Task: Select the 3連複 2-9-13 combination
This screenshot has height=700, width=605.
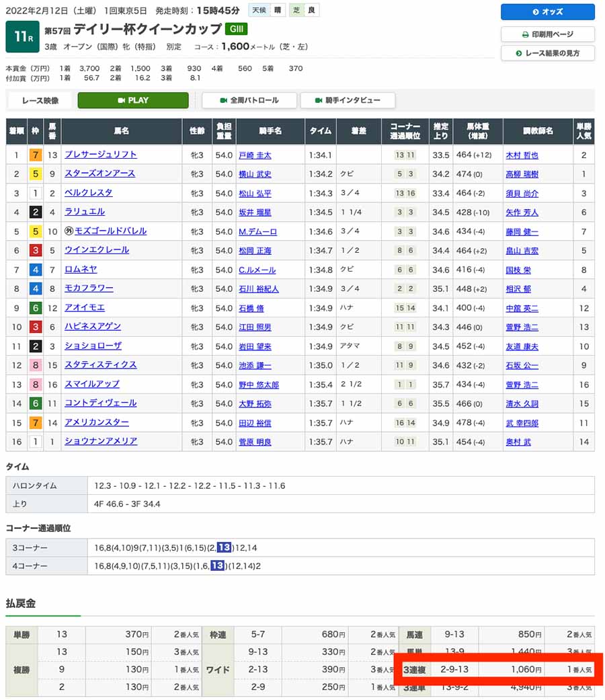Action: (x=454, y=669)
